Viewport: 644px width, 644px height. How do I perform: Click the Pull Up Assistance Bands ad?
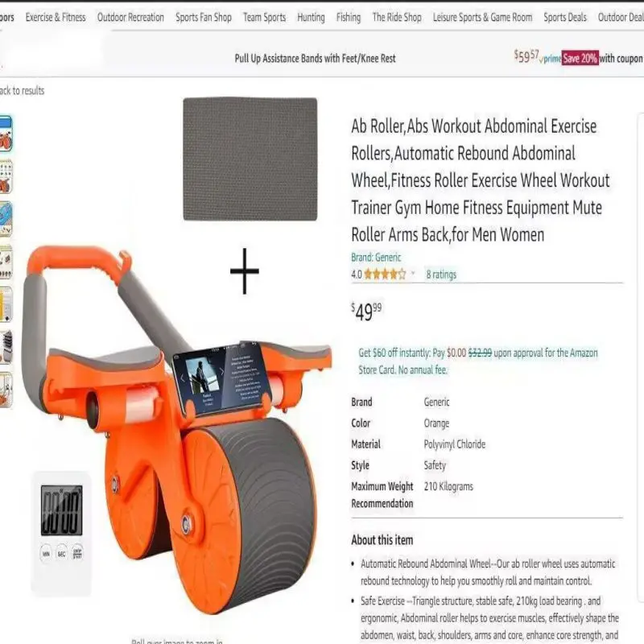(x=315, y=58)
